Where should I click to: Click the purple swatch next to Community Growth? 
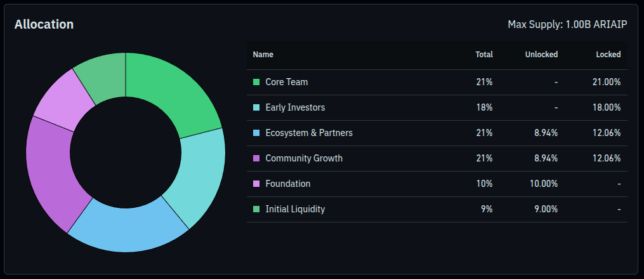(256, 158)
